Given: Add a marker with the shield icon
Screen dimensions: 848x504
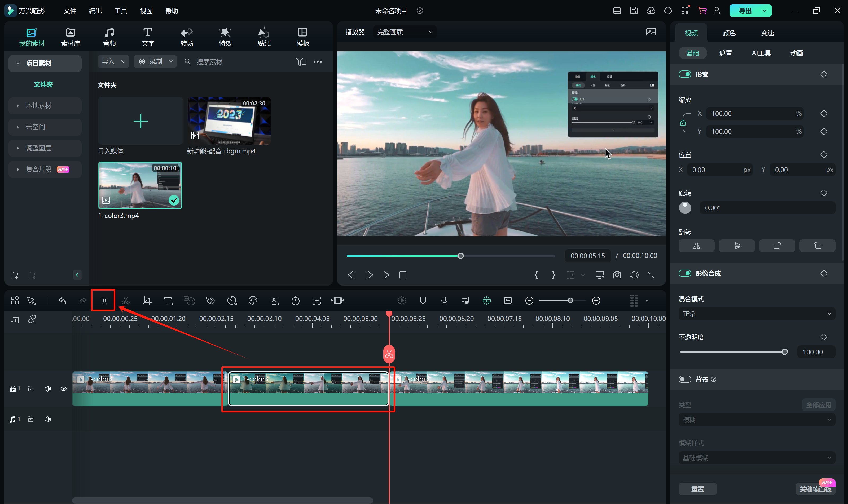Looking at the screenshot, I should point(423,301).
